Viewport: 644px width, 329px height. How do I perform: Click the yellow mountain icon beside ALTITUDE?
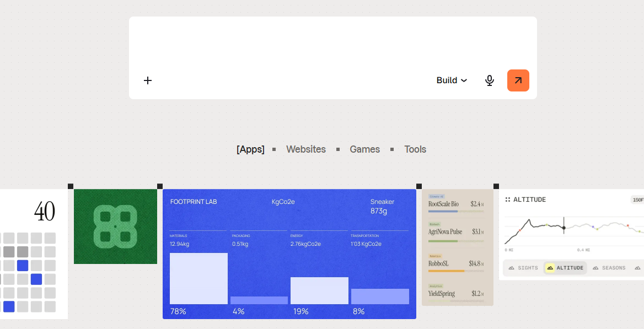coord(550,268)
